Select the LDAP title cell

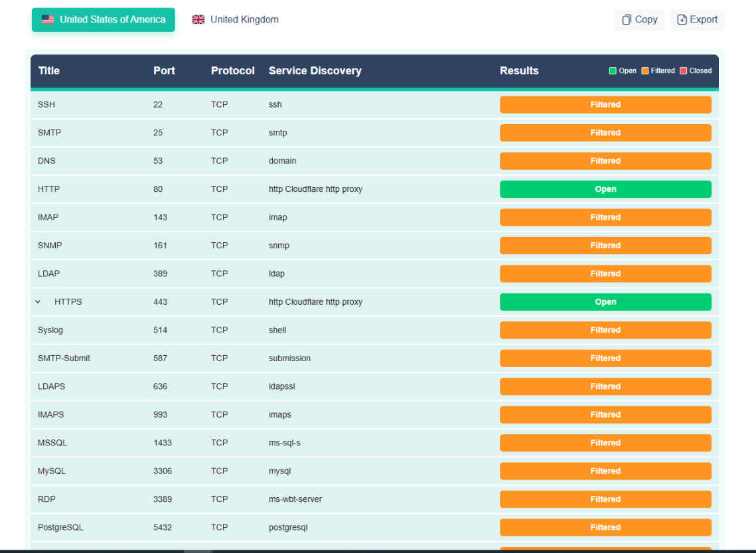tap(48, 274)
